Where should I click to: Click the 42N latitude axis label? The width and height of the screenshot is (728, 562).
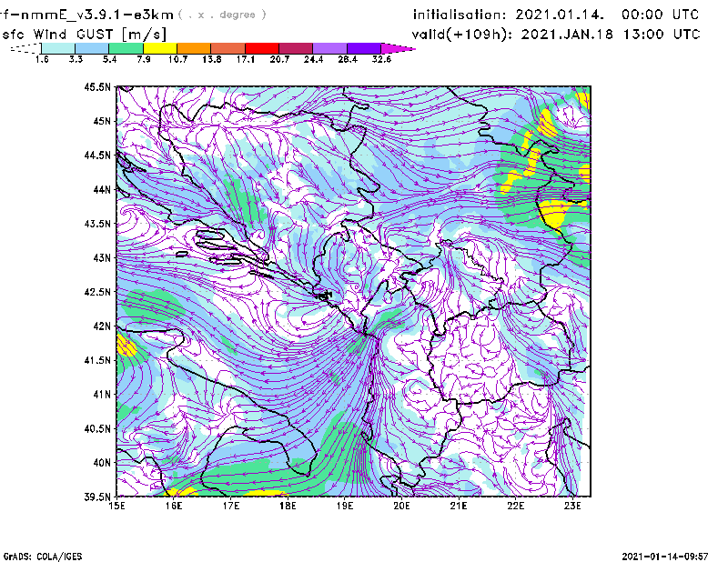(x=102, y=326)
